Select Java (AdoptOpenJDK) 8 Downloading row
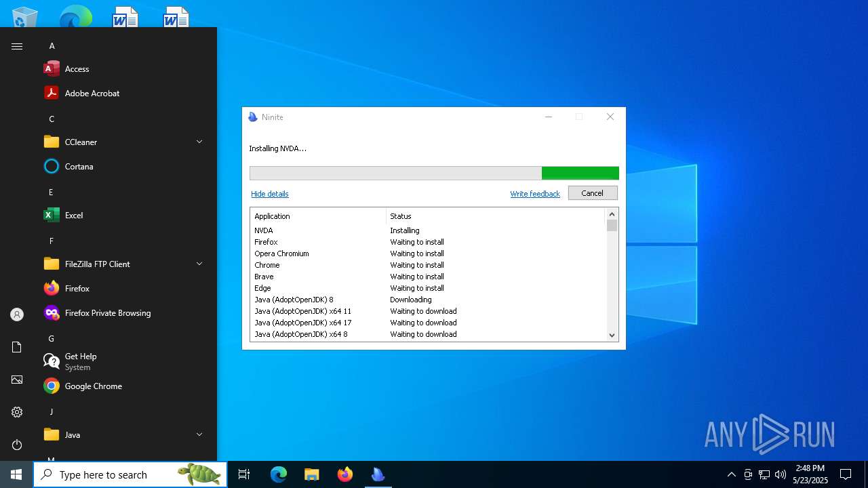This screenshot has height=488, width=868. (x=428, y=300)
